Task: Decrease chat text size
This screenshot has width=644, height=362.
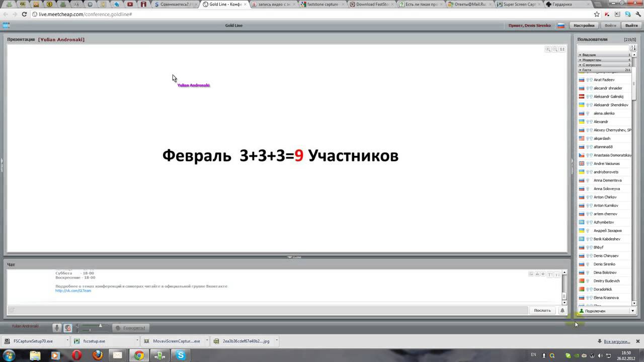Action: point(556,274)
